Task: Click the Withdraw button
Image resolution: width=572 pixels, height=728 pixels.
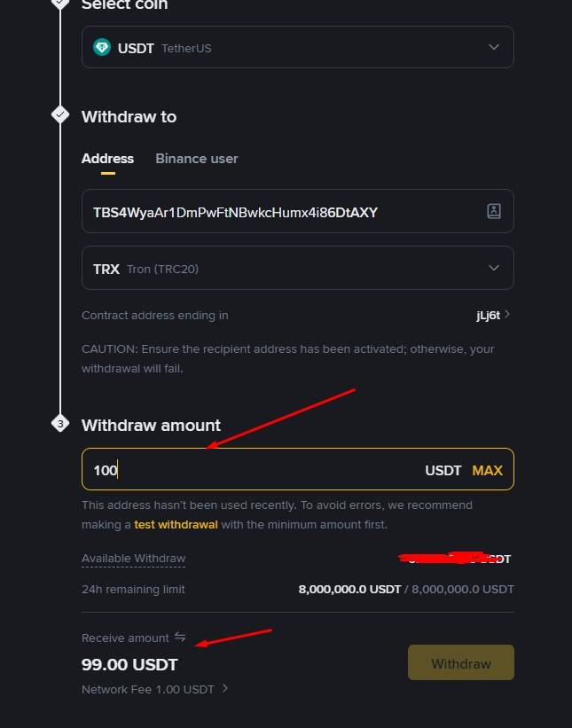Action: click(x=460, y=662)
